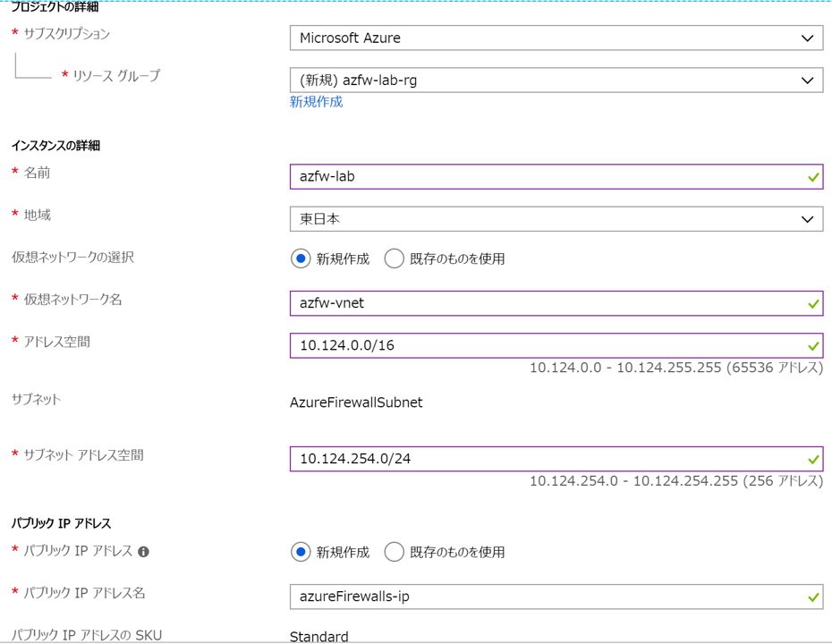Select 新規作成 for 仮想ネットワークの選択

point(301,258)
